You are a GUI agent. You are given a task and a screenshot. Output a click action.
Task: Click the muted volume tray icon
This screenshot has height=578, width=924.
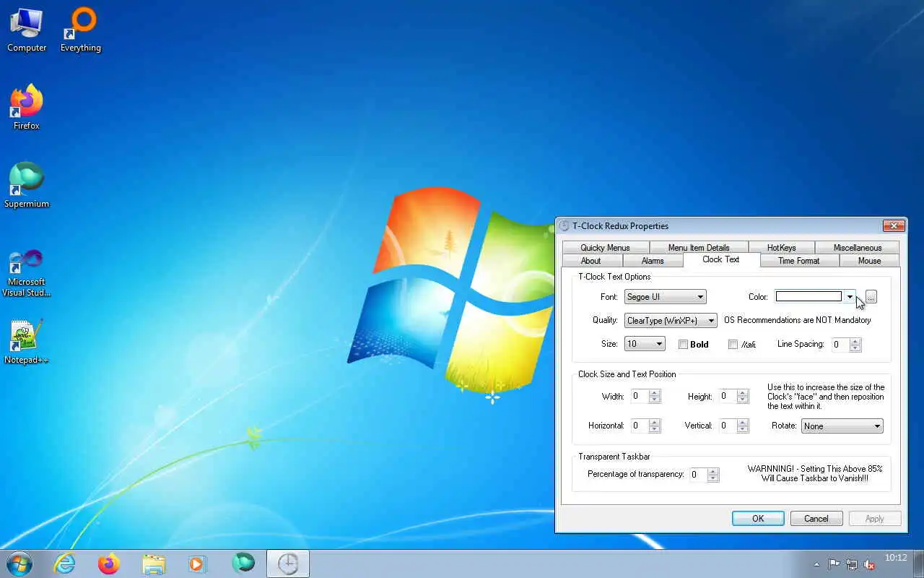(x=870, y=564)
